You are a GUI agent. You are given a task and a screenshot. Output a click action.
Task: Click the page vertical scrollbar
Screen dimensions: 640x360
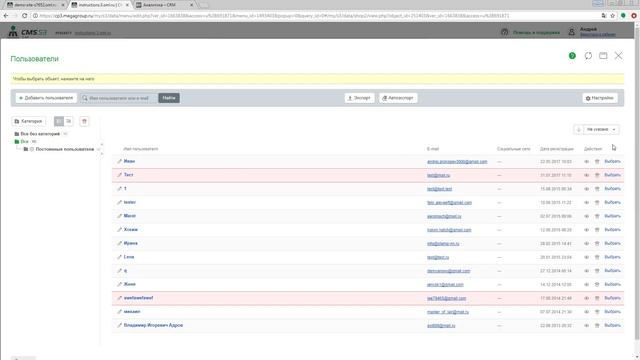(637, 184)
